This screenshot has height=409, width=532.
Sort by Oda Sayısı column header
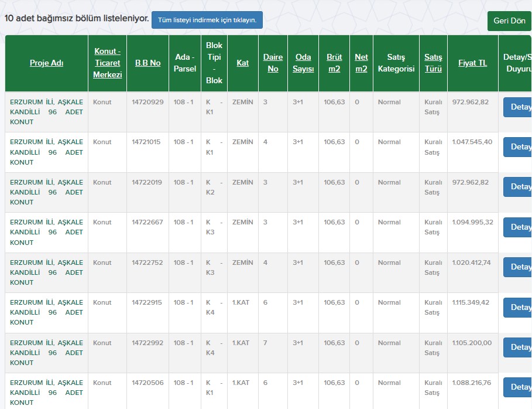pos(303,63)
